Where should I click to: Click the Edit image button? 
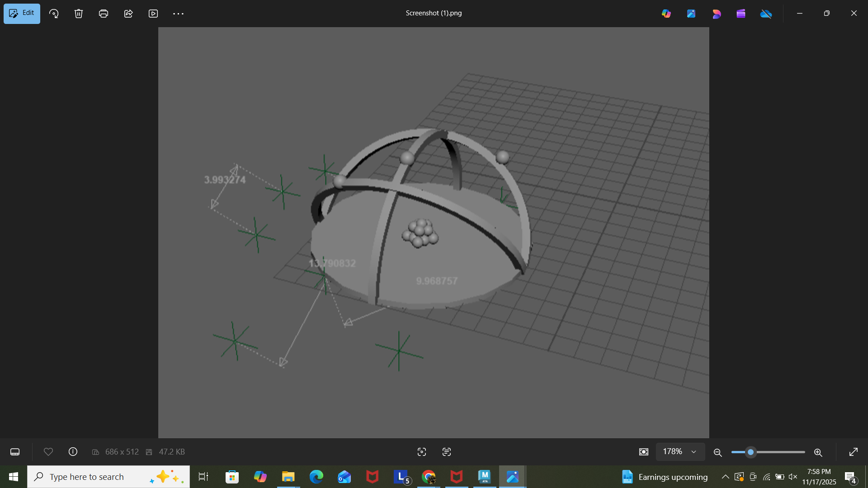pos(22,14)
